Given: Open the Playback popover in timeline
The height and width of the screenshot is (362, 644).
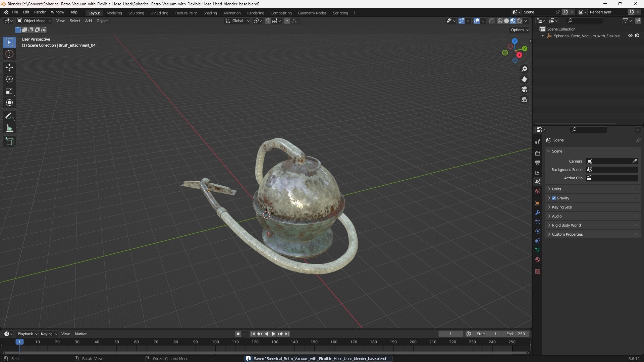Looking at the screenshot, I should pyautogui.click(x=27, y=334).
